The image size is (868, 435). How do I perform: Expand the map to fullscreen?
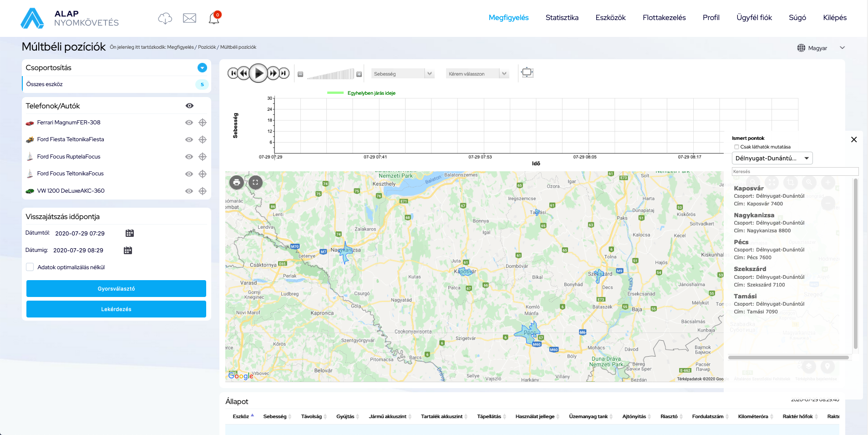click(x=255, y=183)
